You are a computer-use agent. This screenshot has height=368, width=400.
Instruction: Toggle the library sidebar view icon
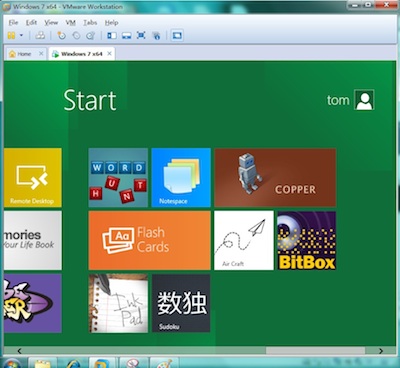point(112,35)
